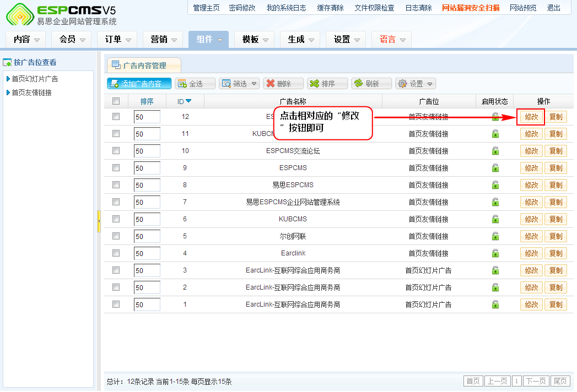Click 复制 for ID 12 row
The image size is (577, 392).
click(x=556, y=117)
